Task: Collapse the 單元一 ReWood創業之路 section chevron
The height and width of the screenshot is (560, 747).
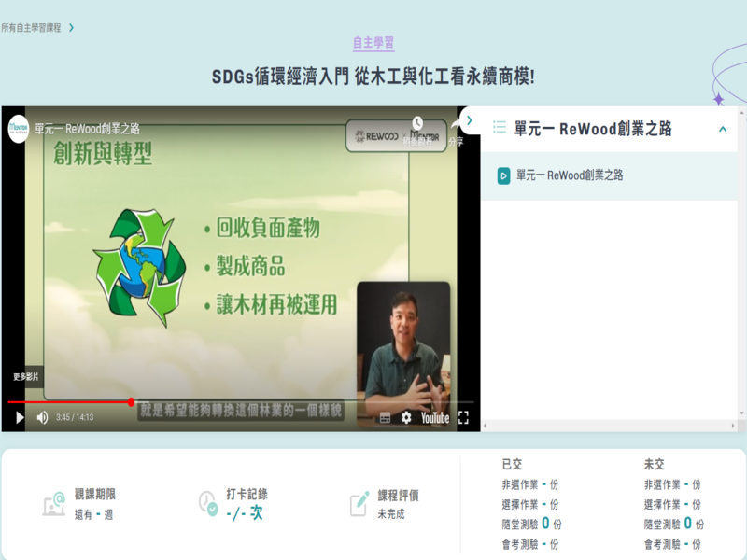Action: click(722, 130)
